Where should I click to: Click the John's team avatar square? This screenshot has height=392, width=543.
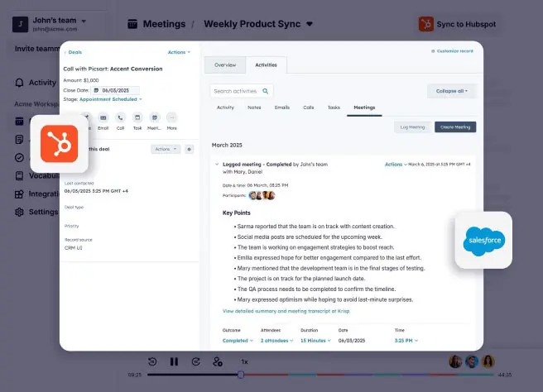pyautogui.click(x=20, y=24)
